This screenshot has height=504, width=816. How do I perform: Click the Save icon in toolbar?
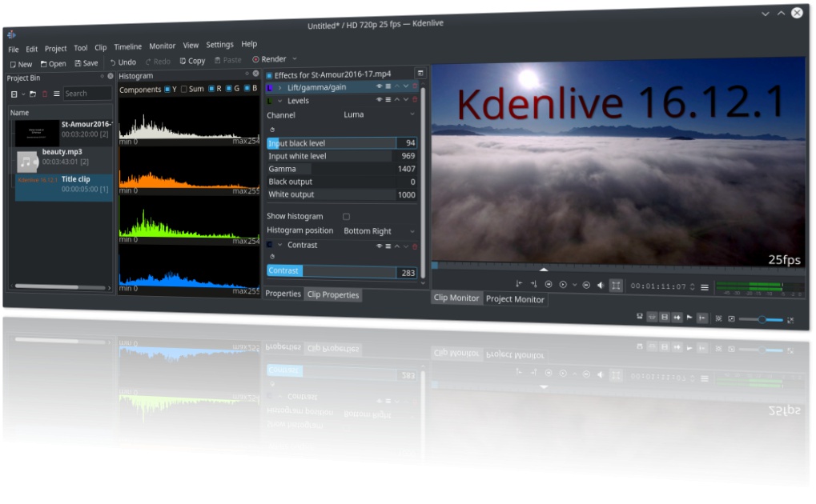pos(86,63)
